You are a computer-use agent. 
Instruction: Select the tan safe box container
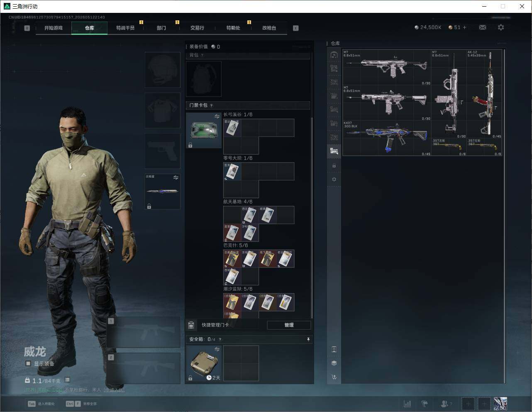point(204,363)
